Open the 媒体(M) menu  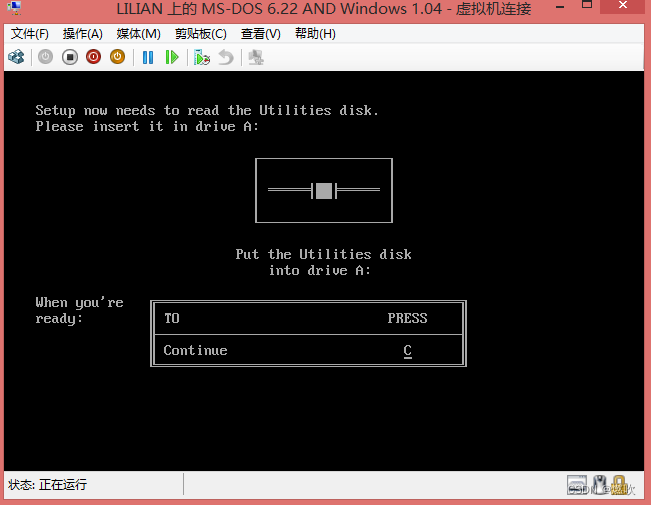[139, 34]
